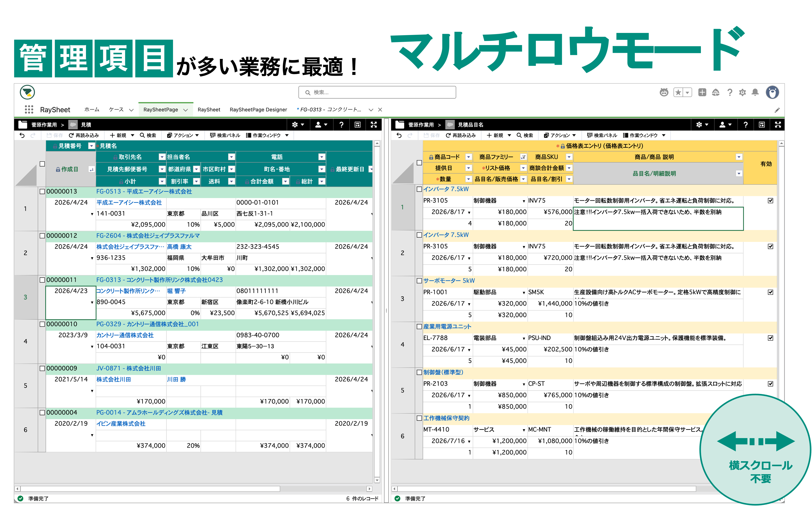Open the 取引先名 column filter dropdown
The image size is (812, 506).
click(162, 157)
